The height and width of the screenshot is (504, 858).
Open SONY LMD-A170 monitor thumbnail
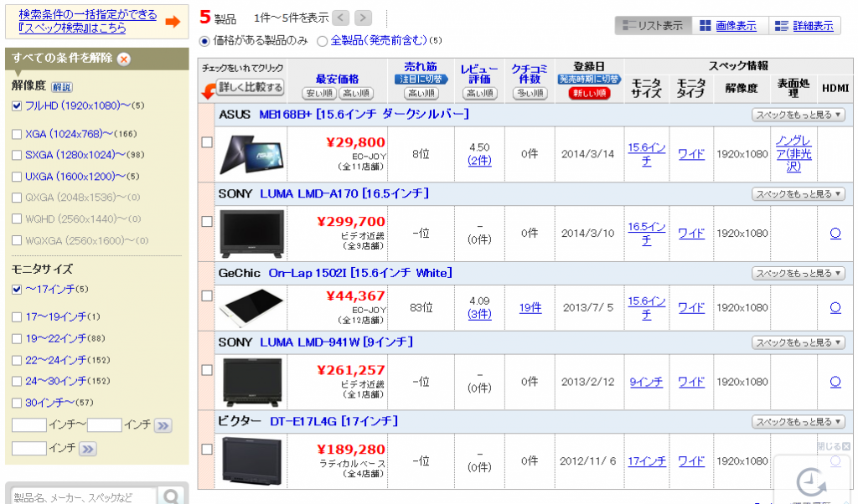pyautogui.click(x=251, y=234)
